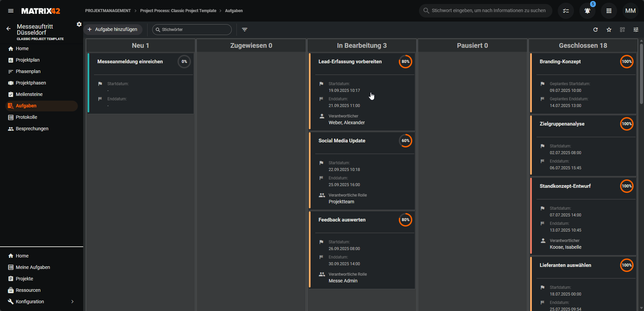Click the Aufgabe hinzufügen button
This screenshot has width=644, height=311.
coord(113,30)
